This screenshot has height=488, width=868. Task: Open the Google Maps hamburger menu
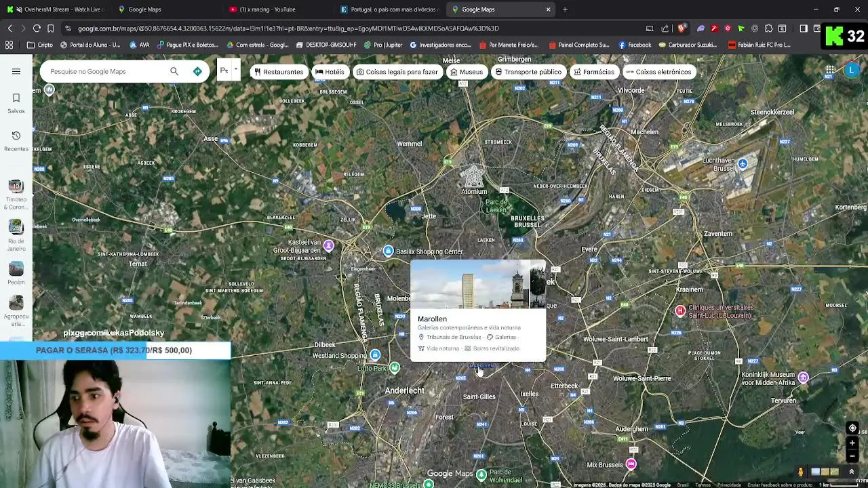[16, 71]
